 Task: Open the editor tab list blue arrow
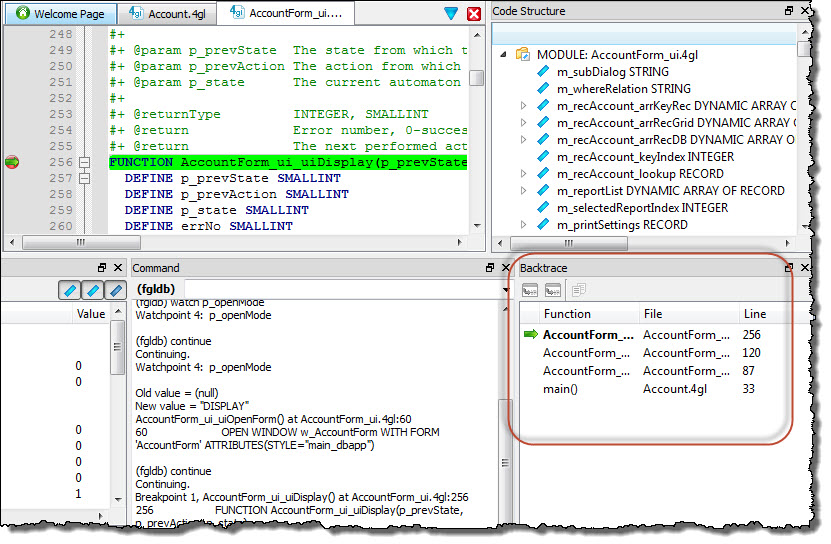(x=451, y=14)
